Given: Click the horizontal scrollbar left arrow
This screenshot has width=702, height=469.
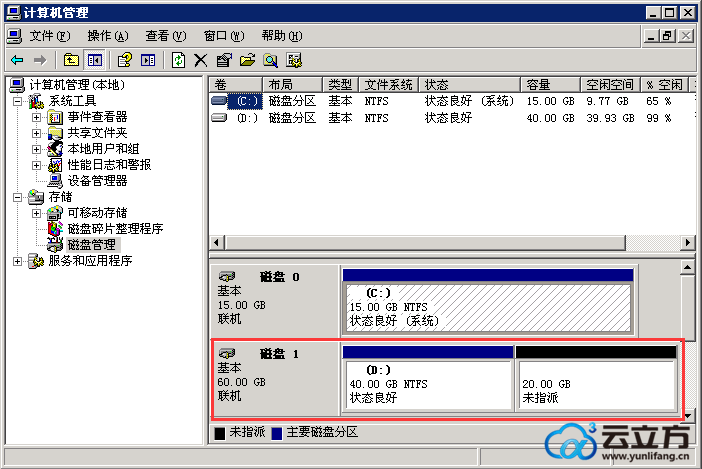Looking at the screenshot, I should click(217, 243).
